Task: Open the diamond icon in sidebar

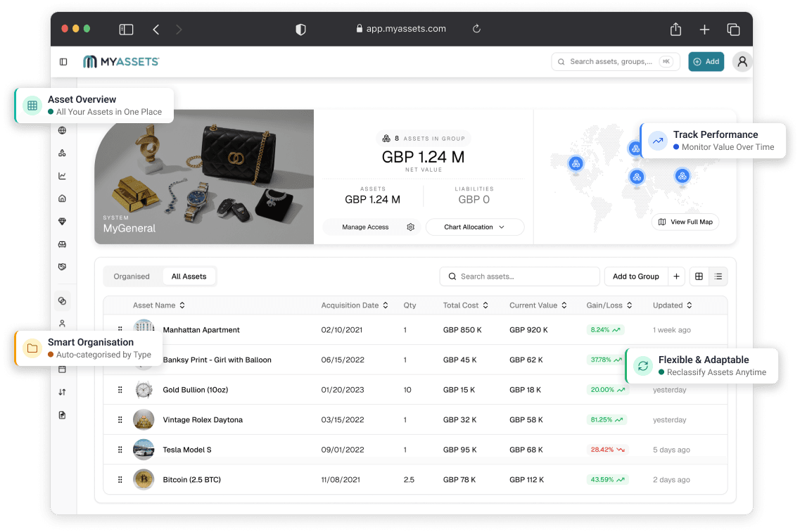Action: point(62,222)
